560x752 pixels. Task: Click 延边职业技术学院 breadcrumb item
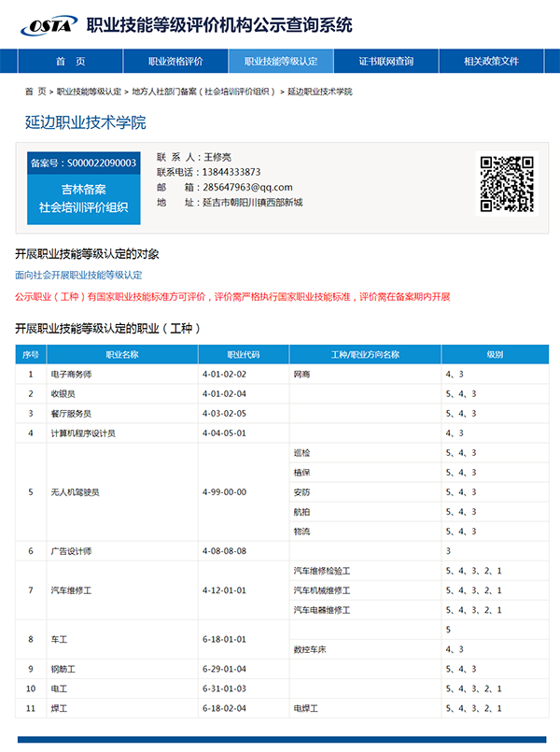click(319, 92)
